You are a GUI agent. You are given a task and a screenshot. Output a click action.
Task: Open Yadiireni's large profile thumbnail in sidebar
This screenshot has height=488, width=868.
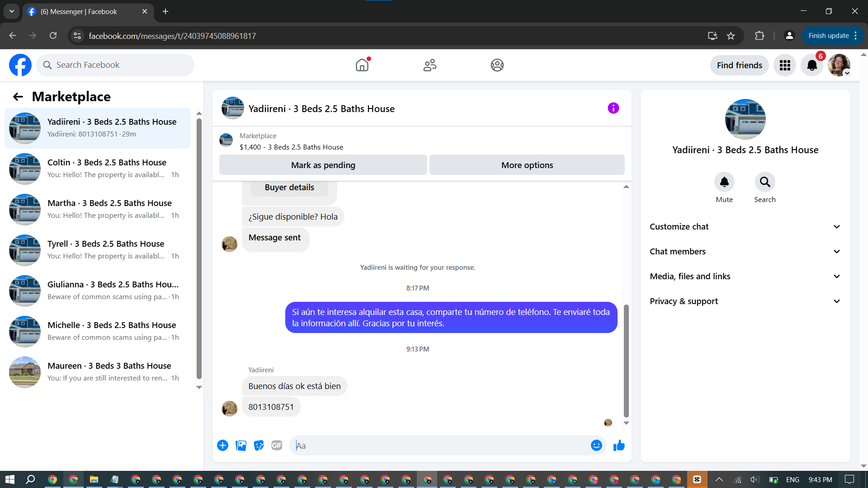click(x=745, y=119)
